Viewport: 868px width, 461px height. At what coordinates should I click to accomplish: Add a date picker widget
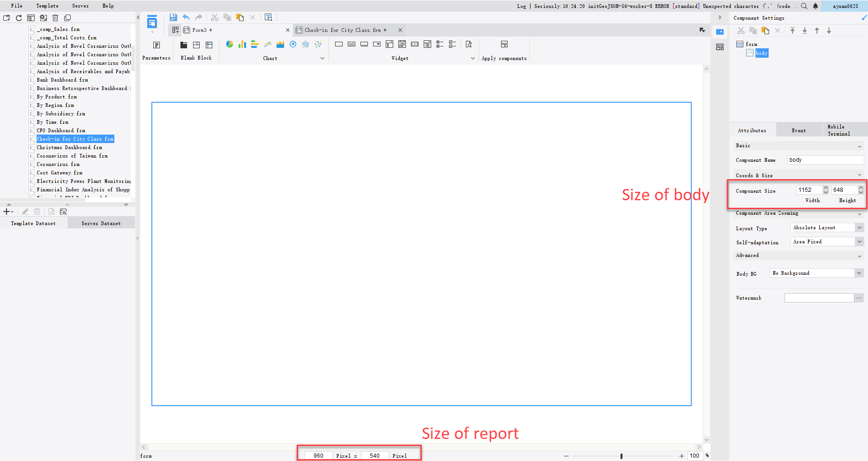tap(402, 44)
